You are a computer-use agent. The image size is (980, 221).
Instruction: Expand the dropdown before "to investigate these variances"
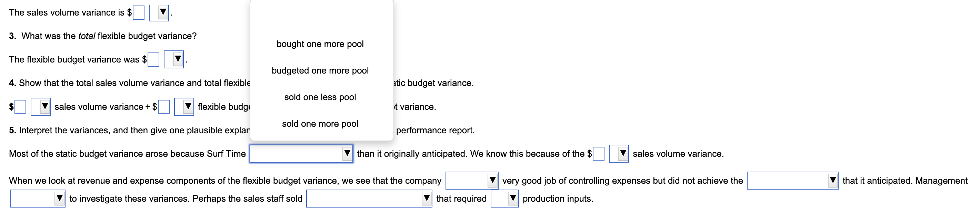(60, 199)
